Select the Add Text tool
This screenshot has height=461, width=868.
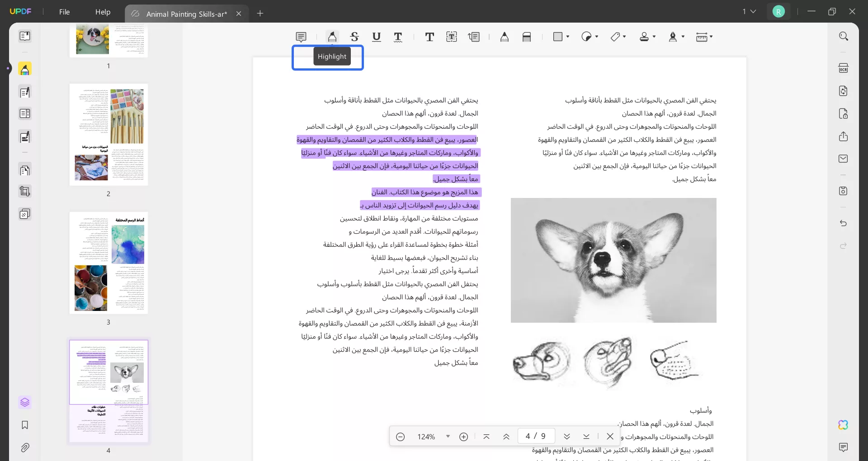[429, 37]
